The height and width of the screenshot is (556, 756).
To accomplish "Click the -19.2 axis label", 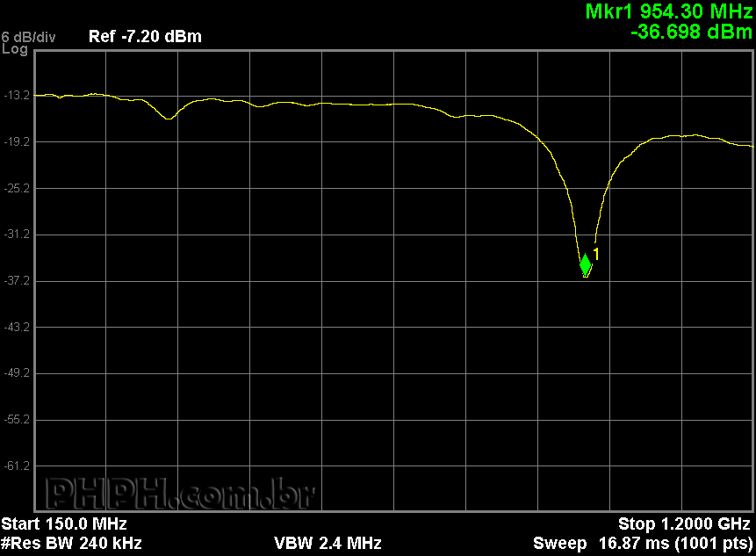I will pyautogui.click(x=17, y=141).
